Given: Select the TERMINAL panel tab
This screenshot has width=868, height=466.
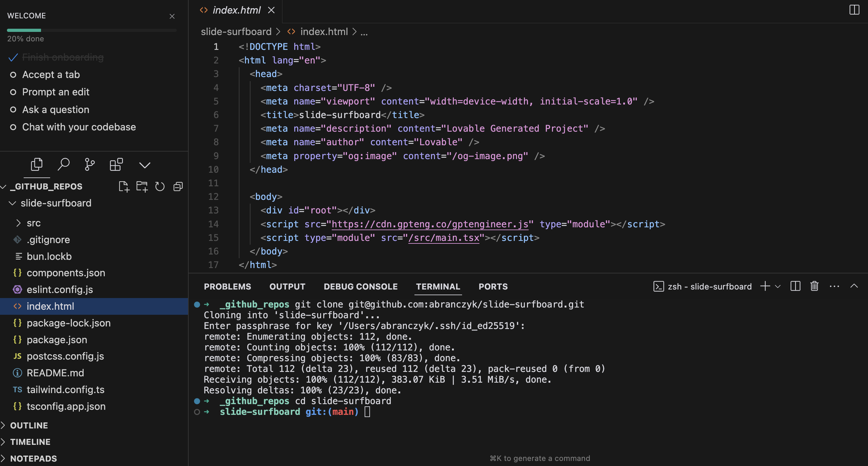Looking at the screenshot, I should pos(438,286).
